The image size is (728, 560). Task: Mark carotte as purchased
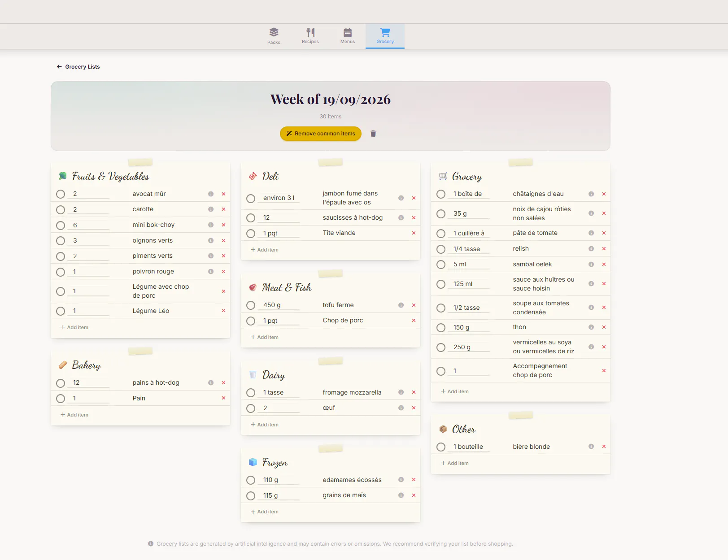[61, 210]
